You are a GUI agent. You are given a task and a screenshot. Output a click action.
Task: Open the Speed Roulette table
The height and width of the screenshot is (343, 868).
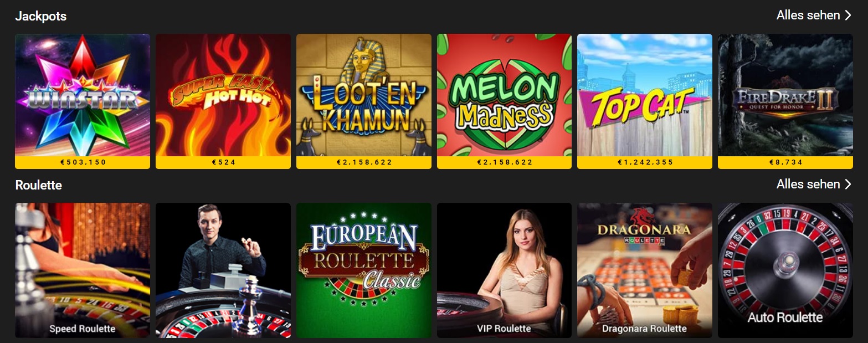click(83, 270)
